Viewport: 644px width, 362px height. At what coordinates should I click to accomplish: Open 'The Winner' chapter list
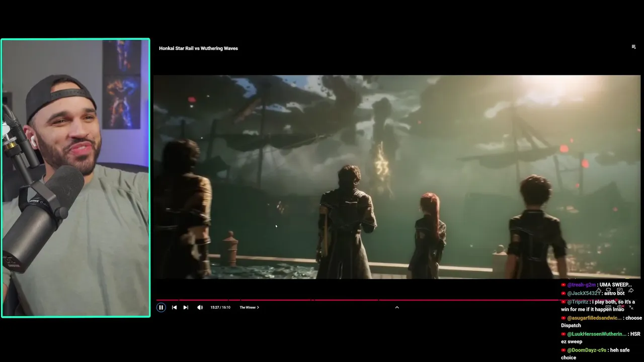(x=249, y=307)
